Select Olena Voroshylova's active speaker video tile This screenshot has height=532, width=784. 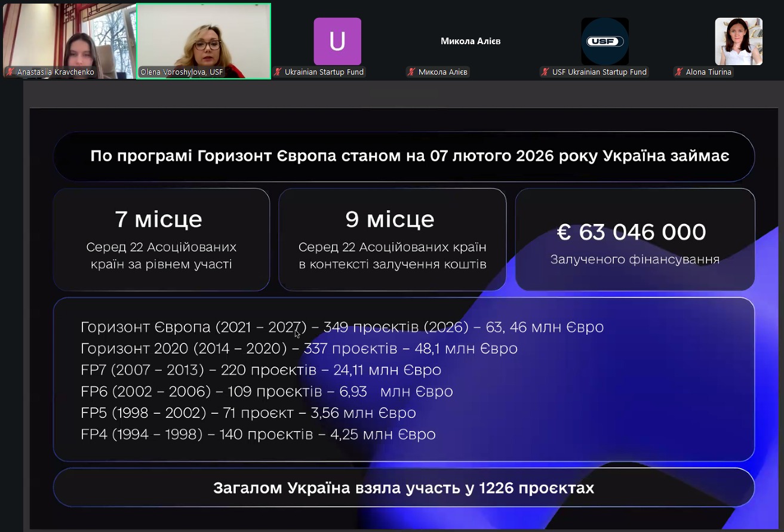point(204,41)
